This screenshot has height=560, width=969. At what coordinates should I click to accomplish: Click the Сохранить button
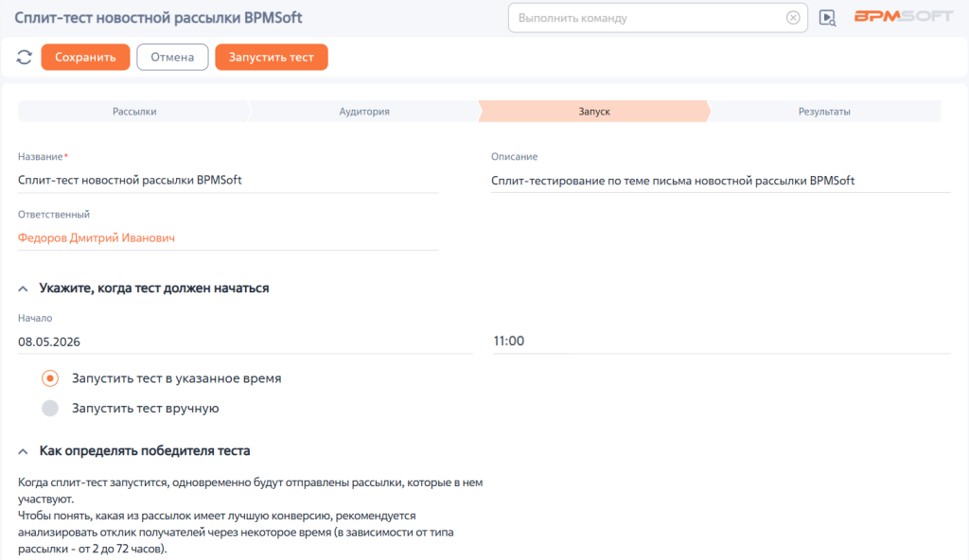[x=85, y=57]
